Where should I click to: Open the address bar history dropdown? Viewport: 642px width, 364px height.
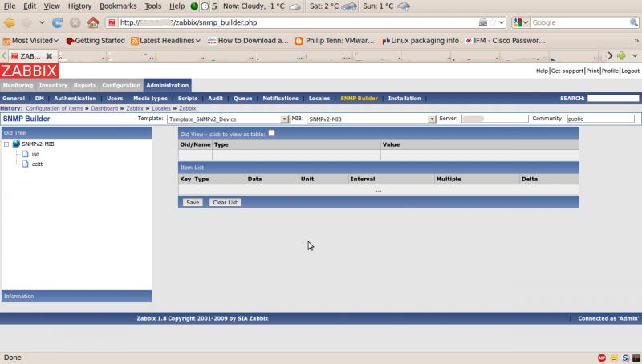click(x=501, y=22)
